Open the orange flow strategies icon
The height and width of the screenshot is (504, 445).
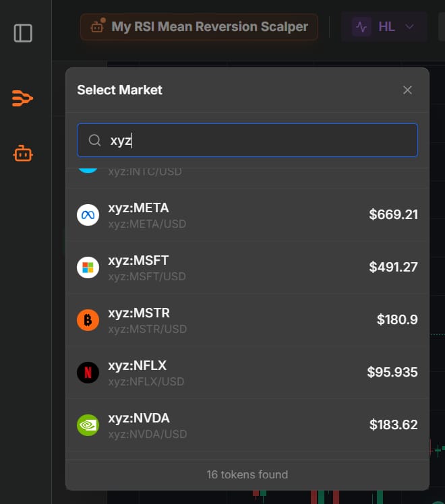pyautogui.click(x=23, y=99)
